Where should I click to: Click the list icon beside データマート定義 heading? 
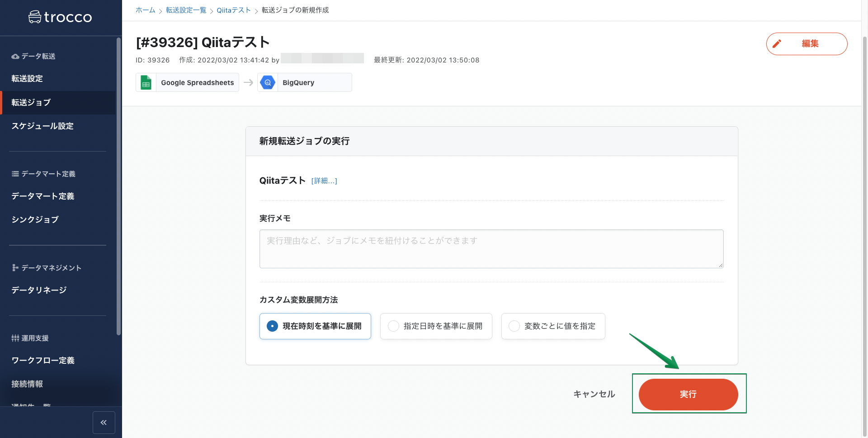[x=15, y=174]
